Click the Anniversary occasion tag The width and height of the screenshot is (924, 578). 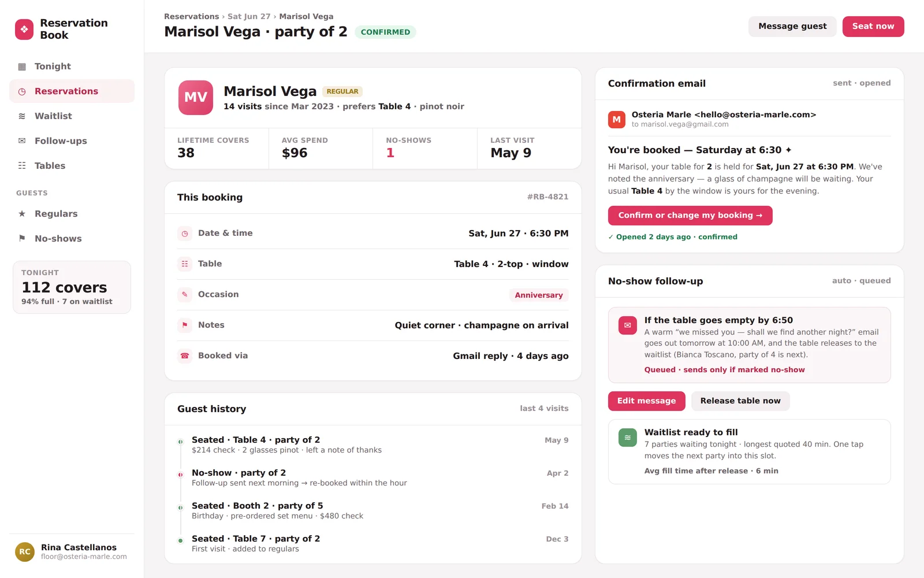pyautogui.click(x=539, y=295)
